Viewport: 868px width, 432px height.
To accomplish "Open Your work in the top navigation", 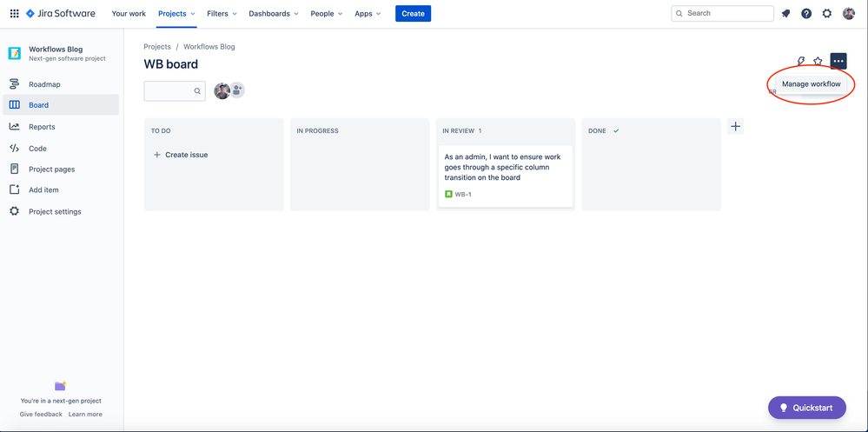I will coord(129,14).
